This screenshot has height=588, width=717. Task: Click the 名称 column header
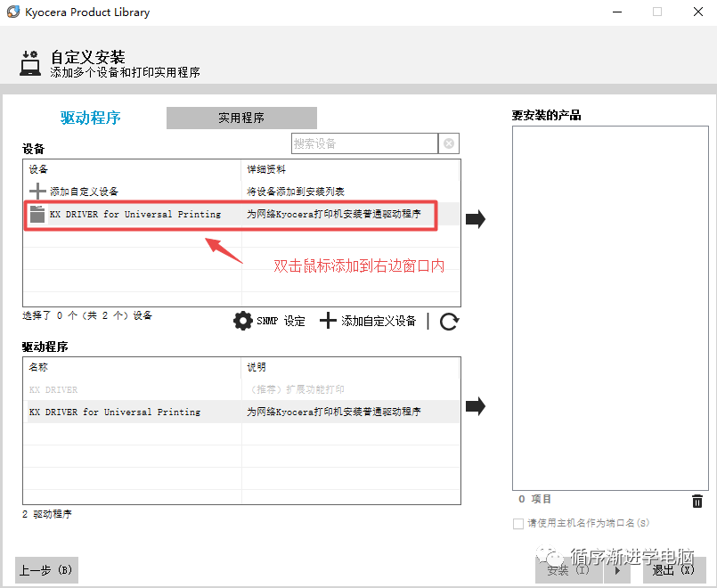click(132, 368)
